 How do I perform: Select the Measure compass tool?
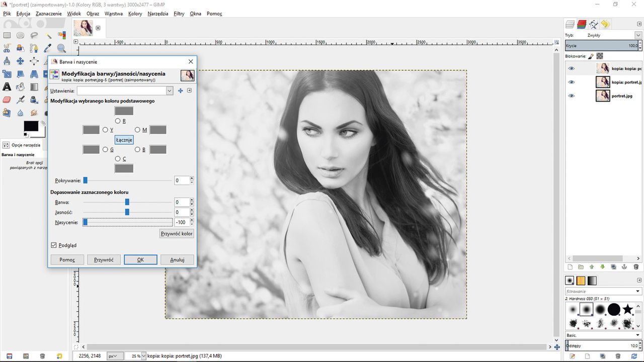pos(7,61)
